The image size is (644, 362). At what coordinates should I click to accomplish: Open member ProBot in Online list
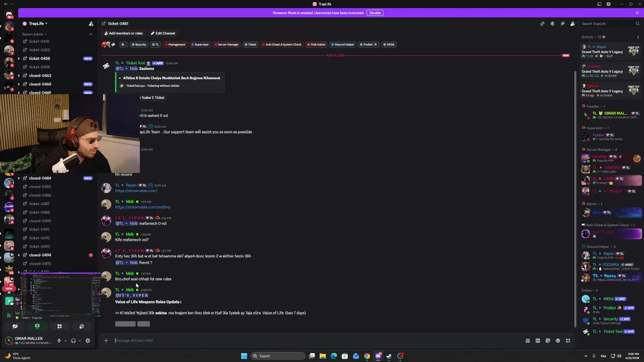click(x=611, y=309)
